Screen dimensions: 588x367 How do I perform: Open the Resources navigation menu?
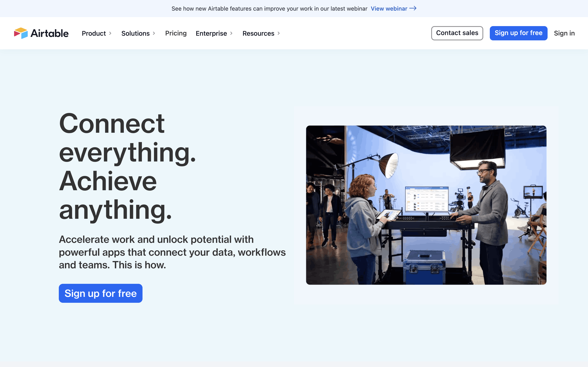point(258,33)
